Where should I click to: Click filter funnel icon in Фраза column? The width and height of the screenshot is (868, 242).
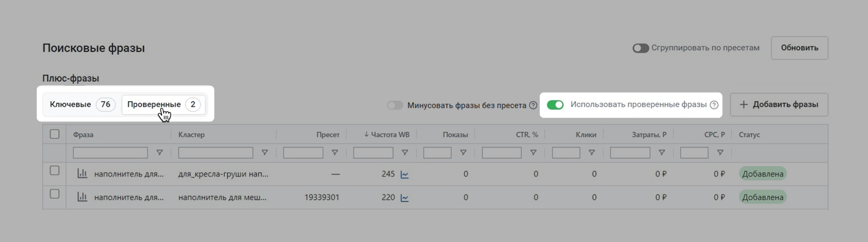tap(160, 153)
